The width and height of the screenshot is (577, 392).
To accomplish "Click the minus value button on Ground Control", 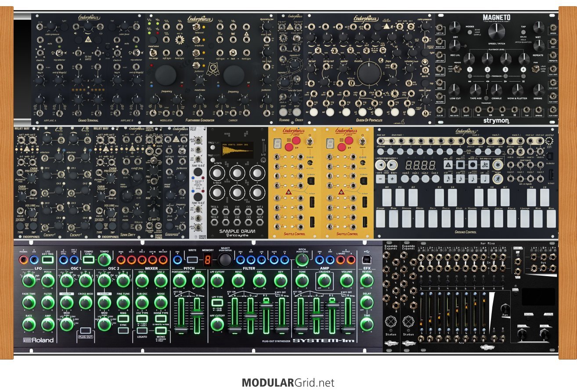I will [381, 179].
